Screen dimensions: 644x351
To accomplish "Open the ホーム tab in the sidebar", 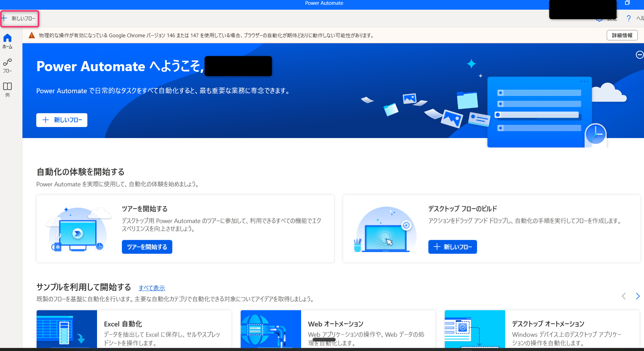I will [x=7, y=41].
